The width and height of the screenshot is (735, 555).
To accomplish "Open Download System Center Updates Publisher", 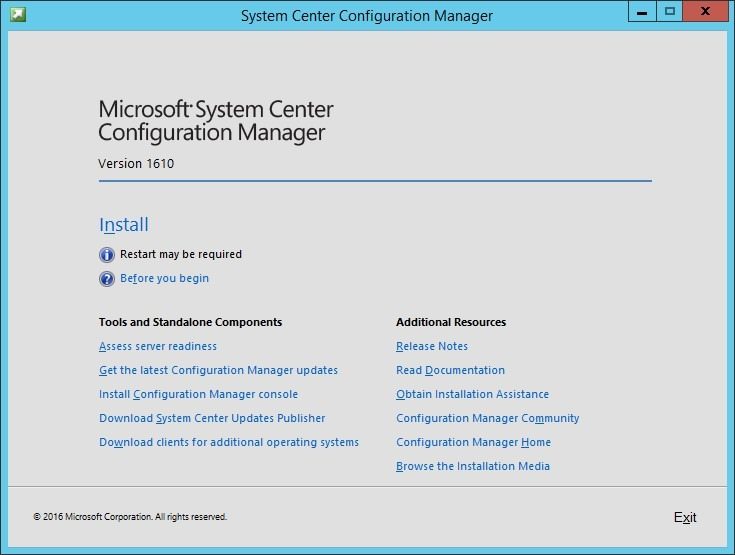I will point(212,418).
